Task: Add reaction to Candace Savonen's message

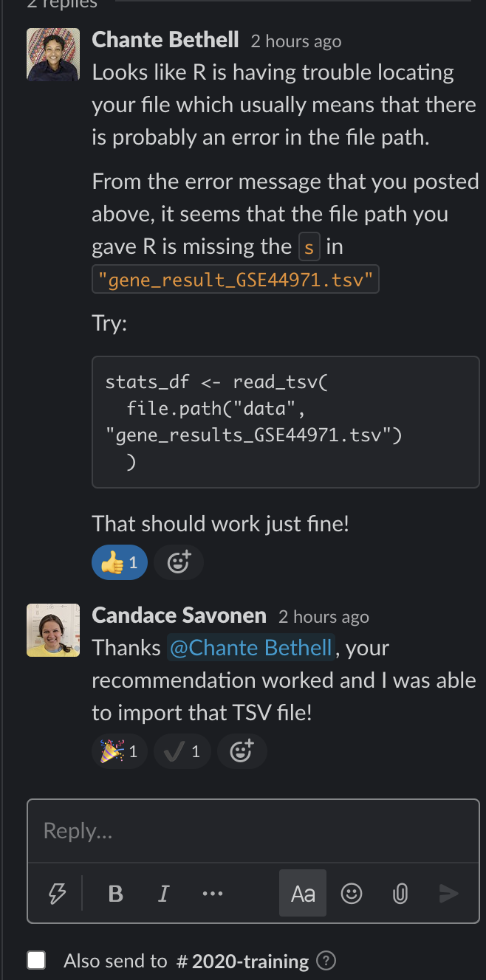Action: point(242,752)
